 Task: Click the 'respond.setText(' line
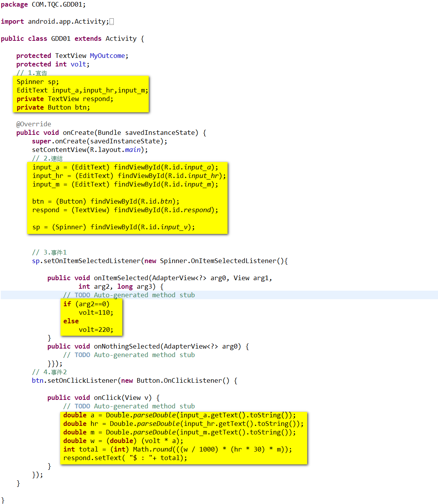(125, 458)
